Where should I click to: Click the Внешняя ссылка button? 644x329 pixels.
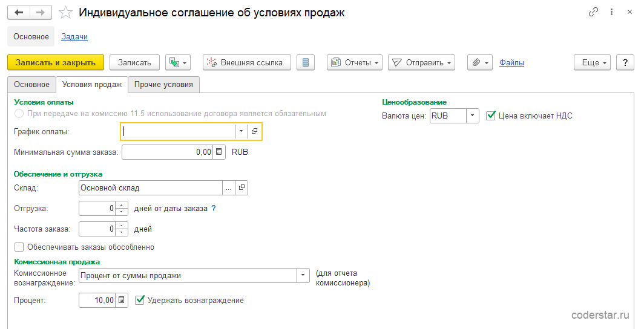click(247, 62)
